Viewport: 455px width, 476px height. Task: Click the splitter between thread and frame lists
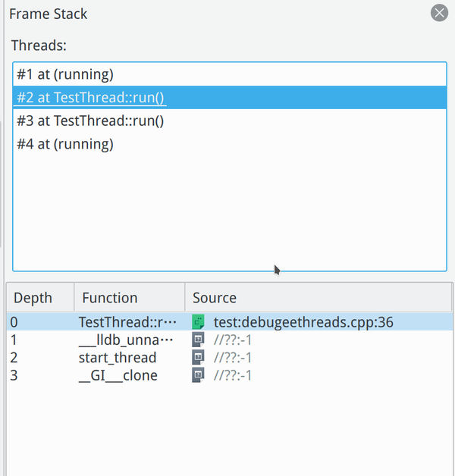(x=227, y=277)
